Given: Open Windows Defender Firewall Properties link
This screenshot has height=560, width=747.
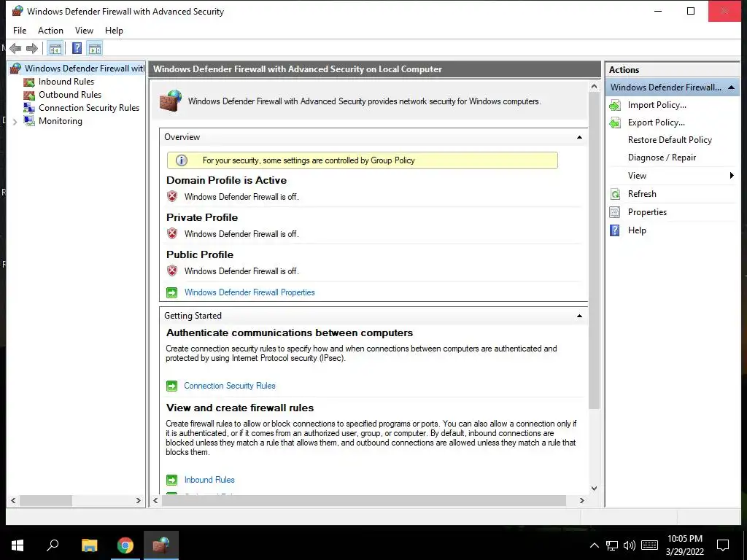Looking at the screenshot, I should pyautogui.click(x=249, y=292).
